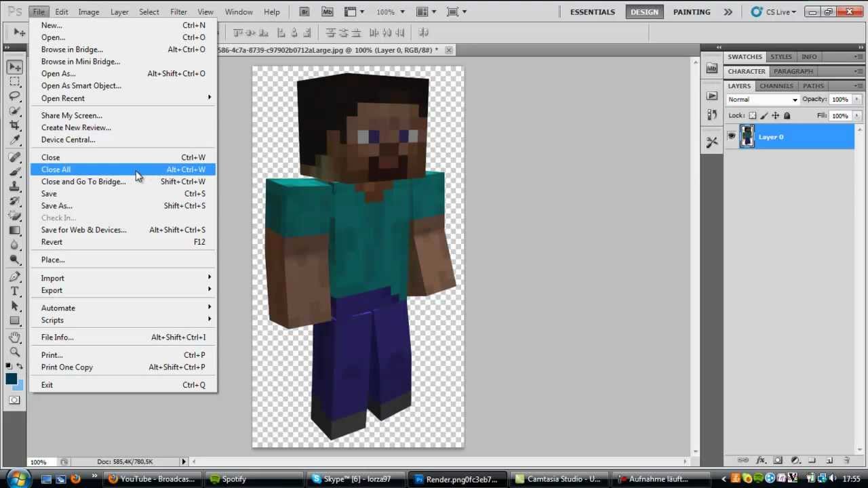Select the Blur tool
This screenshot has height=488, width=868.
coord(15,245)
